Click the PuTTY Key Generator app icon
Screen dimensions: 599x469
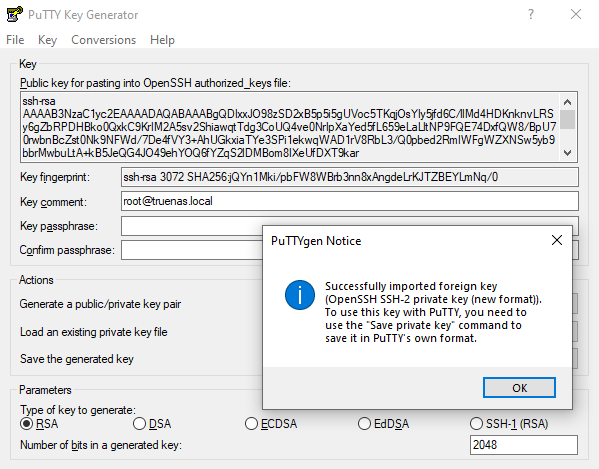(x=15, y=15)
